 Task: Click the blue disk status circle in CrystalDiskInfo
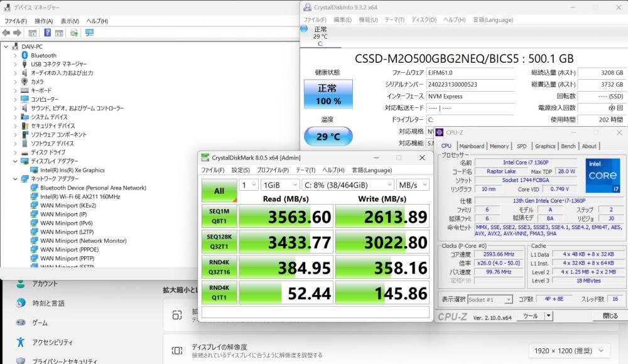click(x=304, y=29)
